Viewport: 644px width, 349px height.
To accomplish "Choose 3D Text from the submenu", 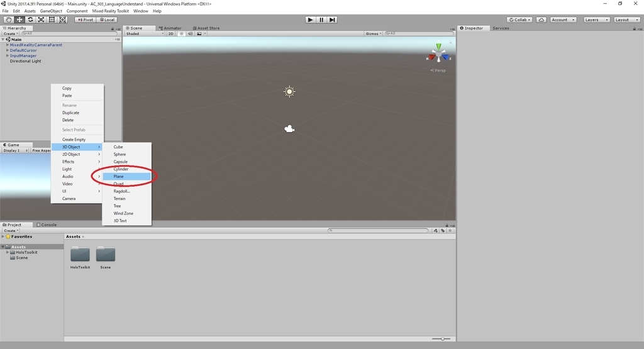I will (126, 221).
